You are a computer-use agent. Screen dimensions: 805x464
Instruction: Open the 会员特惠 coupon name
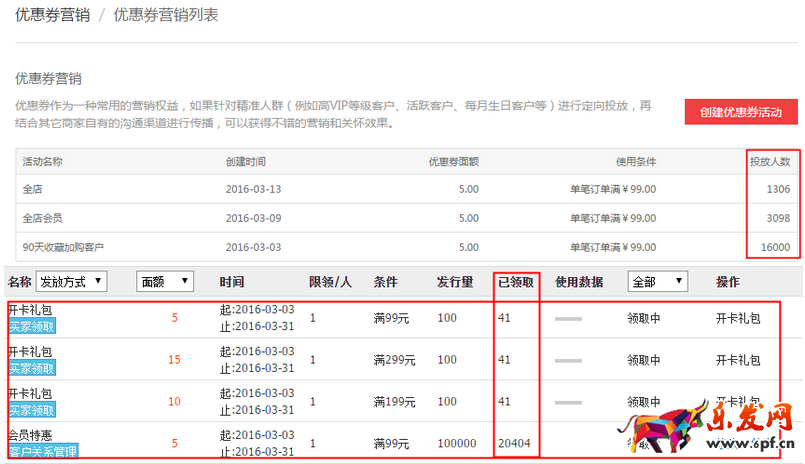click(30, 435)
